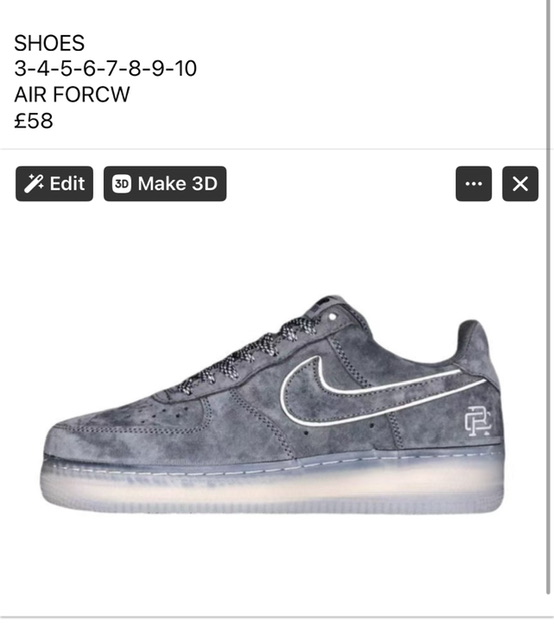554x640 pixels.
Task: Click the grey suede sneaker photo
Action: (273, 404)
